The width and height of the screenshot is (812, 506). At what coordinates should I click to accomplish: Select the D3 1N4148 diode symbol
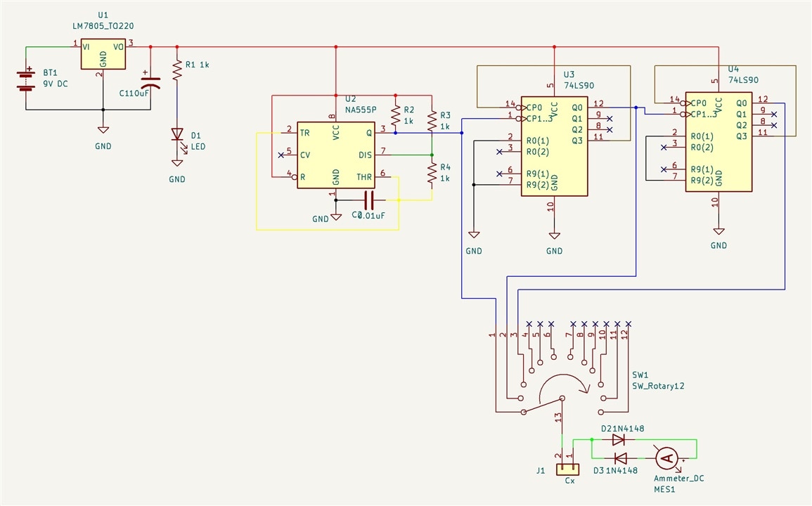click(620, 458)
